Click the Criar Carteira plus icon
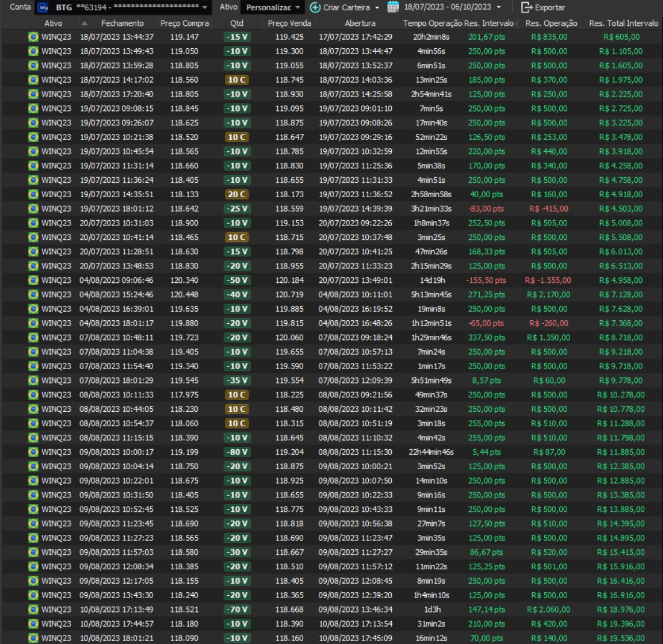Screen dimensions: 663x644 click(x=315, y=8)
